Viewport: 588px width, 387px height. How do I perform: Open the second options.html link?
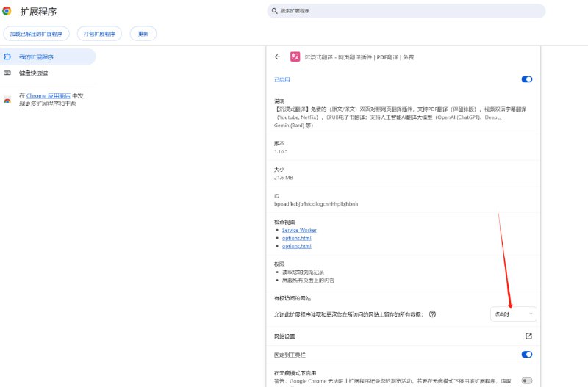pos(297,246)
